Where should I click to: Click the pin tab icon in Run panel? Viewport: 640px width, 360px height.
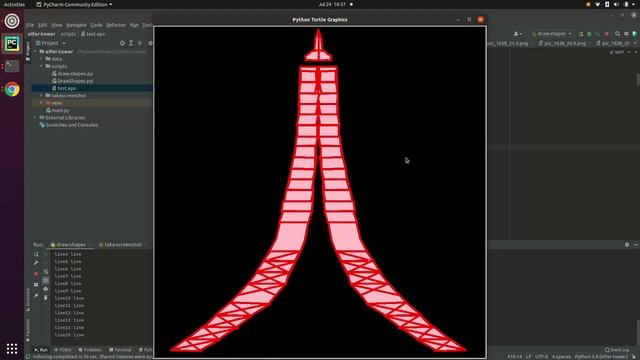point(36,296)
